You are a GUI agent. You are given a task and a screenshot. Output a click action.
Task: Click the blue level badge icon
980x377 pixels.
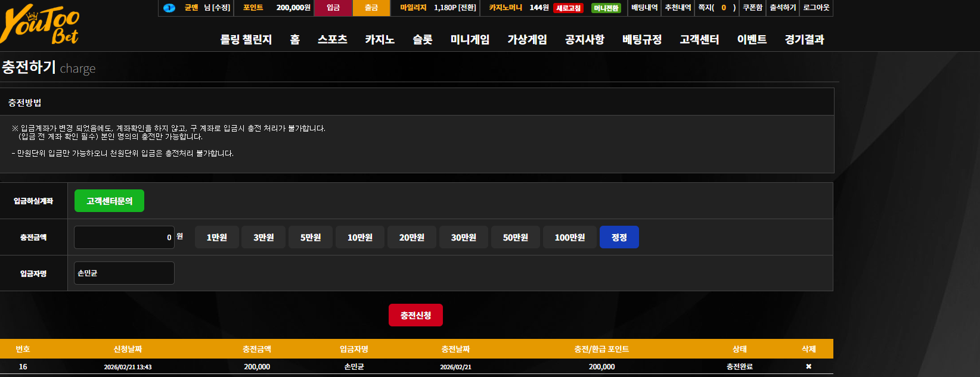click(169, 8)
